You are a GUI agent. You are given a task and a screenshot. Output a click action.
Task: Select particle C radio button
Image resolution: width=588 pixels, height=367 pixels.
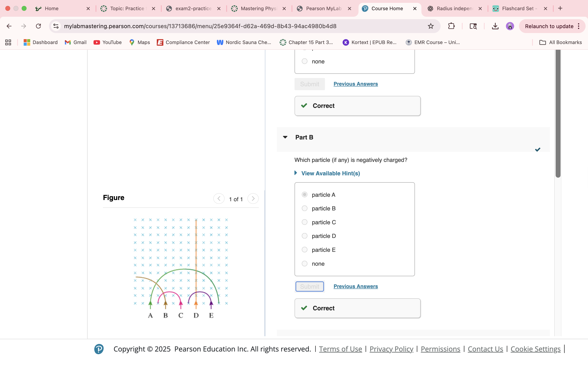click(304, 222)
